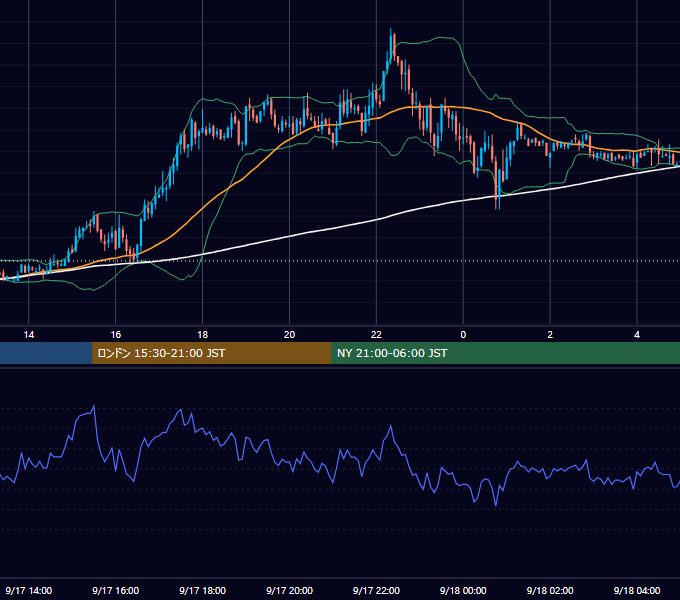Click the 9/17 20:00 date label
The image size is (680, 600).
click(289, 590)
